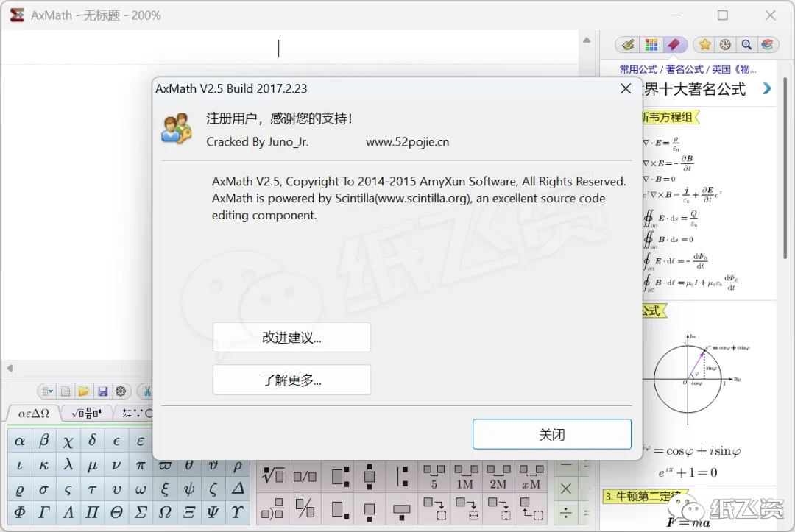Insert the wide box with underscript template

point(402,508)
